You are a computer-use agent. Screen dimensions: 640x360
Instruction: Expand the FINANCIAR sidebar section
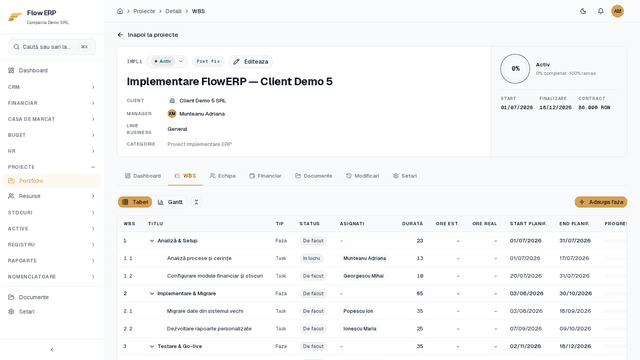[x=52, y=103]
